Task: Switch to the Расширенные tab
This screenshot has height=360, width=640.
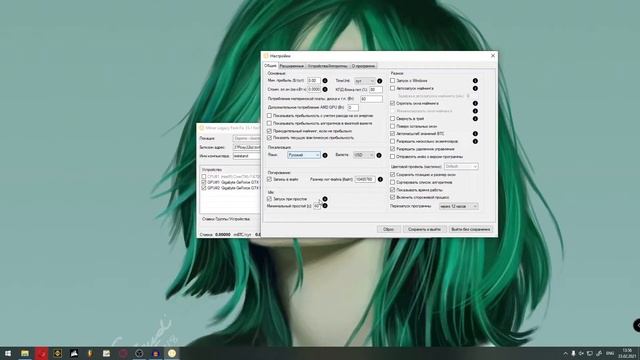Action: click(292, 66)
